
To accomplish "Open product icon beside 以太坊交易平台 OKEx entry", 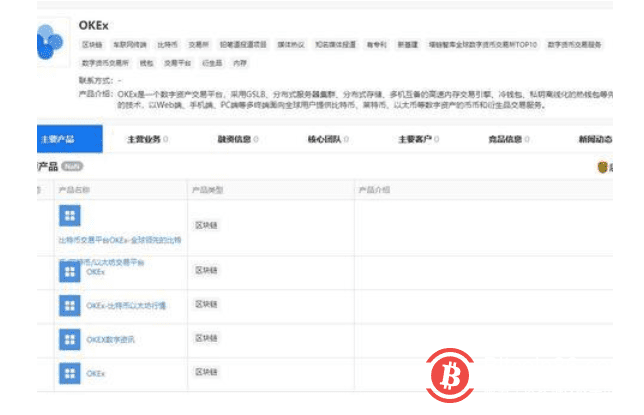I will click(x=70, y=272).
